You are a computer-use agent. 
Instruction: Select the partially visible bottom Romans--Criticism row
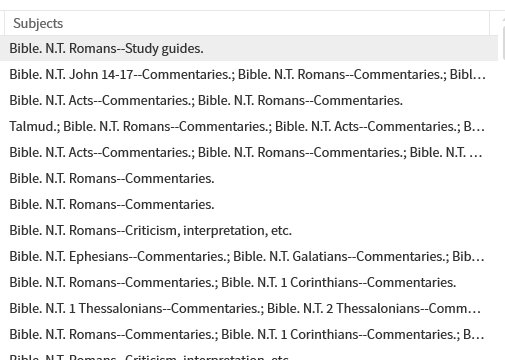coord(249,354)
